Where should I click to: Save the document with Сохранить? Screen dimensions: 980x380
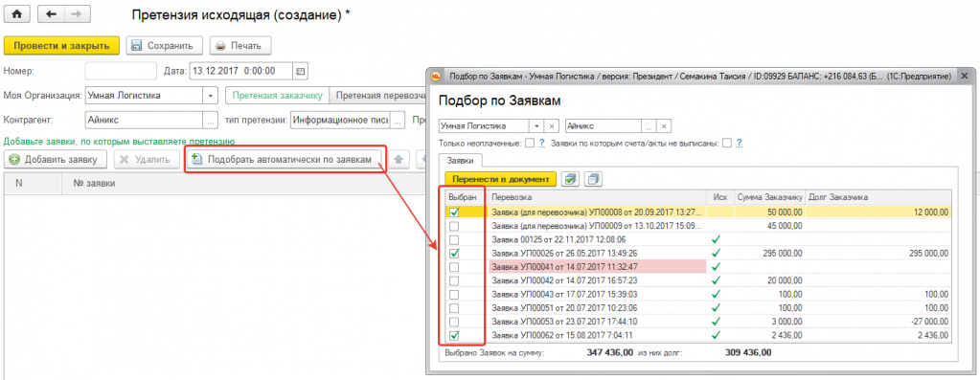165,46
